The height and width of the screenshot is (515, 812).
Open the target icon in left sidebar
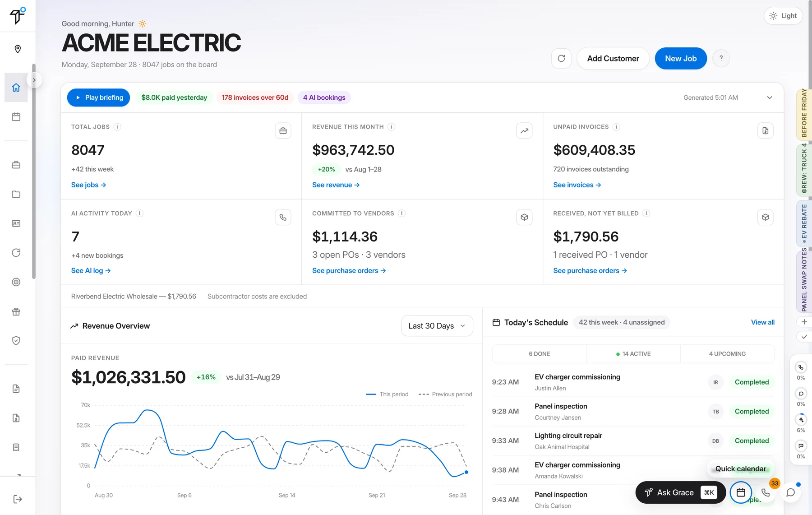point(16,282)
